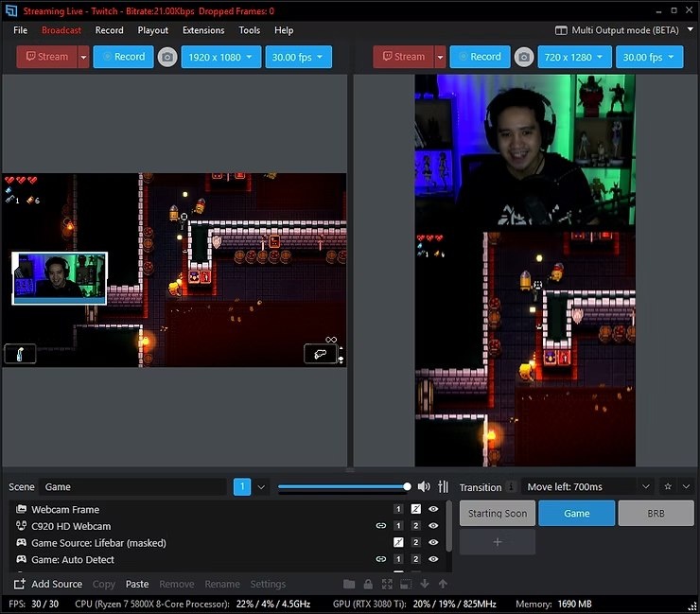Viewport: 700px width, 614px height.
Task: Select the webcam overlay in left preview
Action: pyautogui.click(x=60, y=278)
